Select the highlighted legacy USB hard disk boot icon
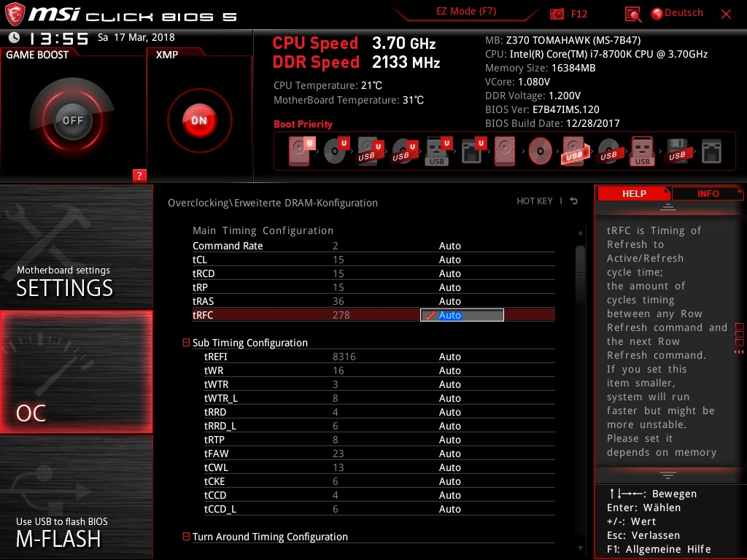This screenshot has height=560, width=747. [575, 152]
